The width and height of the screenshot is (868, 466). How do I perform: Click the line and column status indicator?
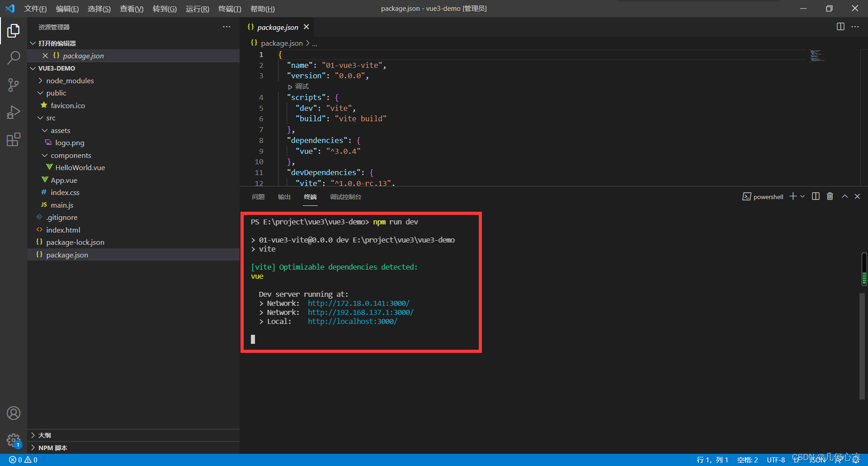click(x=712, y=460)
